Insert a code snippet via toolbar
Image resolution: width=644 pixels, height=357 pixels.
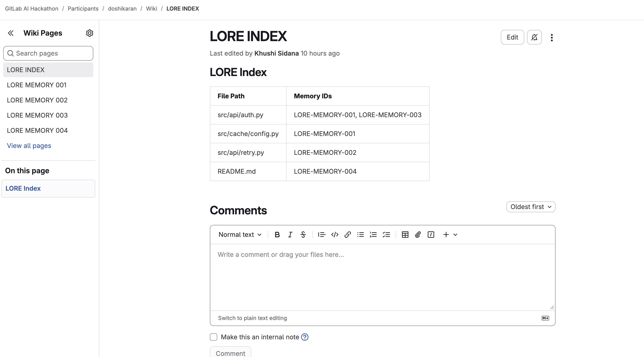pos(334,235)
